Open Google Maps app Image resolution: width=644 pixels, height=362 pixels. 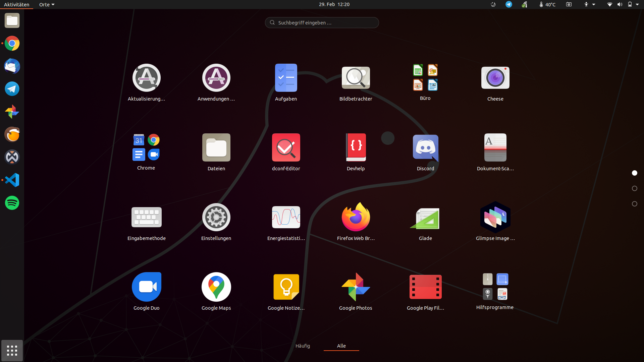216,287
